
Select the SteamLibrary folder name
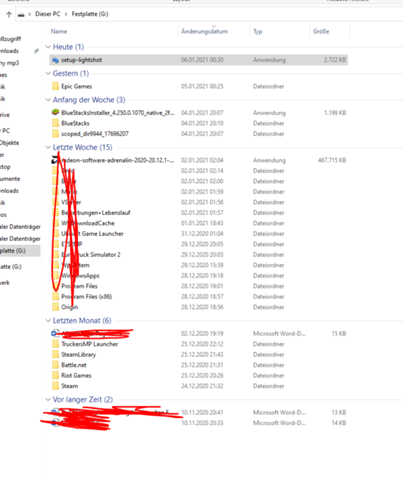[x=79, y=354]
